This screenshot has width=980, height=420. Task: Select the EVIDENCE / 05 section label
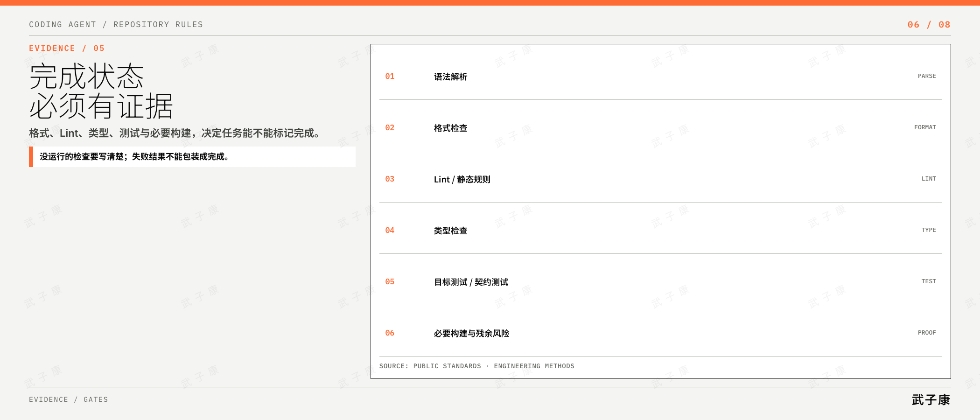point(67,48)
